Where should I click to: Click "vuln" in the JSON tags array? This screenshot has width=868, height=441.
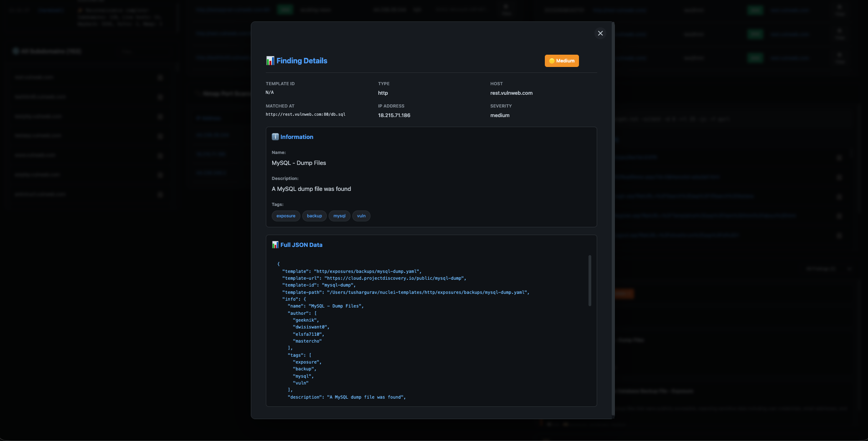(x=301, y=383)
